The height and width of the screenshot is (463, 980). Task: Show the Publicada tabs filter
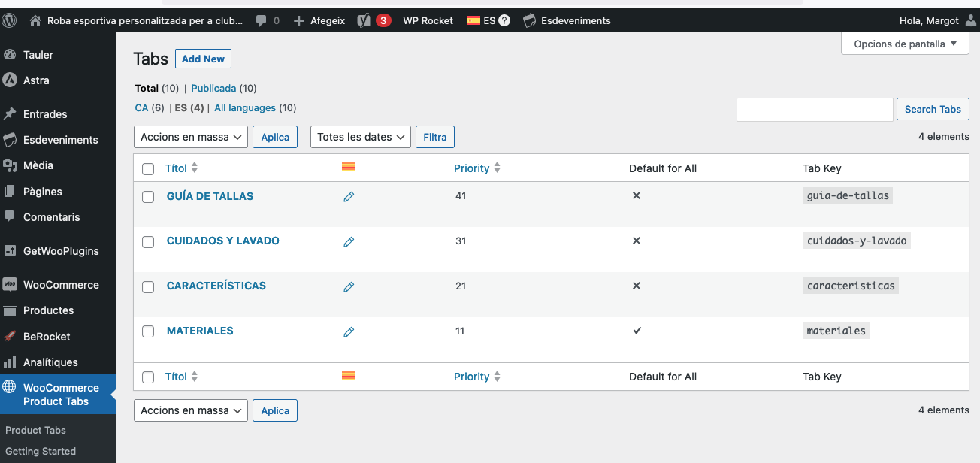pyautogui.click(x=213, y=88)
